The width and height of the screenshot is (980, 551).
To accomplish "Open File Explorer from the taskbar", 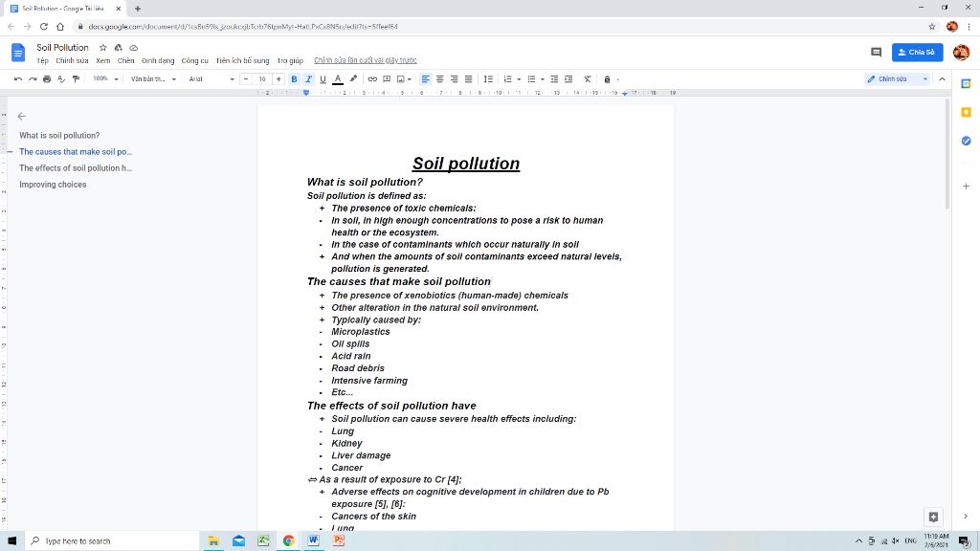I will tap(213, 540).
